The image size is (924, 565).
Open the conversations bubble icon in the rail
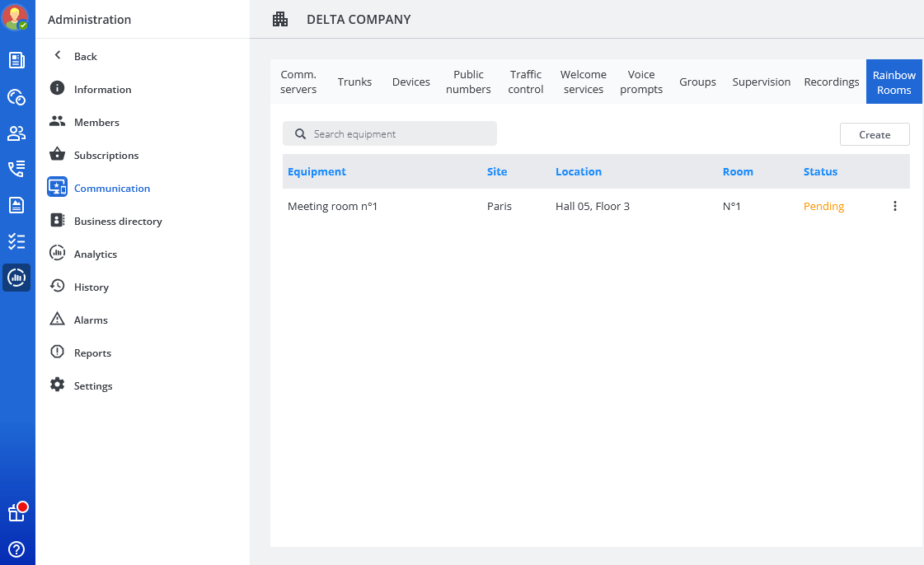pos(16,97)
